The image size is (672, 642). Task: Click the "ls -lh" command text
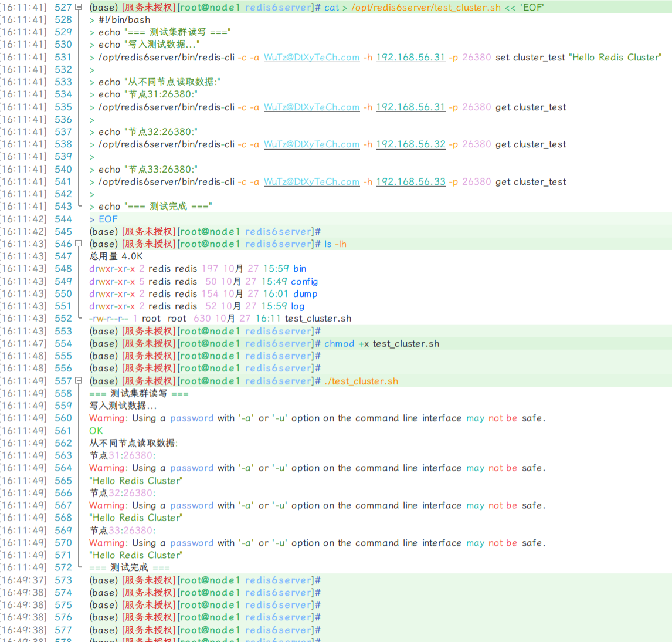335,244
